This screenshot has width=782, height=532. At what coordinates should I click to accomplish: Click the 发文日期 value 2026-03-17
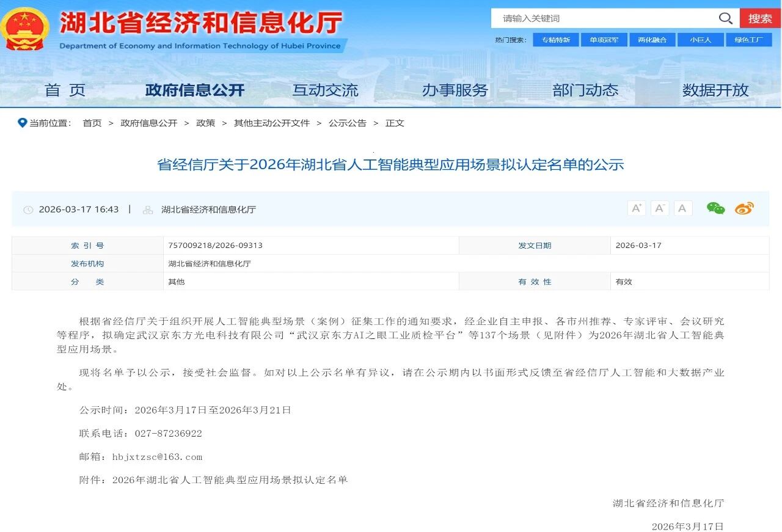(x=638, y=246)
